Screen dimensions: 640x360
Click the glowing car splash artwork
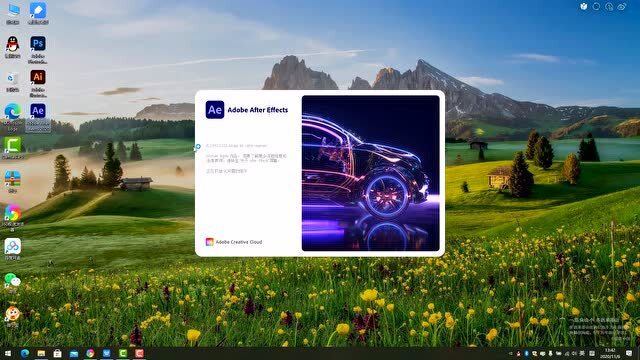click(x=371, y=173)
